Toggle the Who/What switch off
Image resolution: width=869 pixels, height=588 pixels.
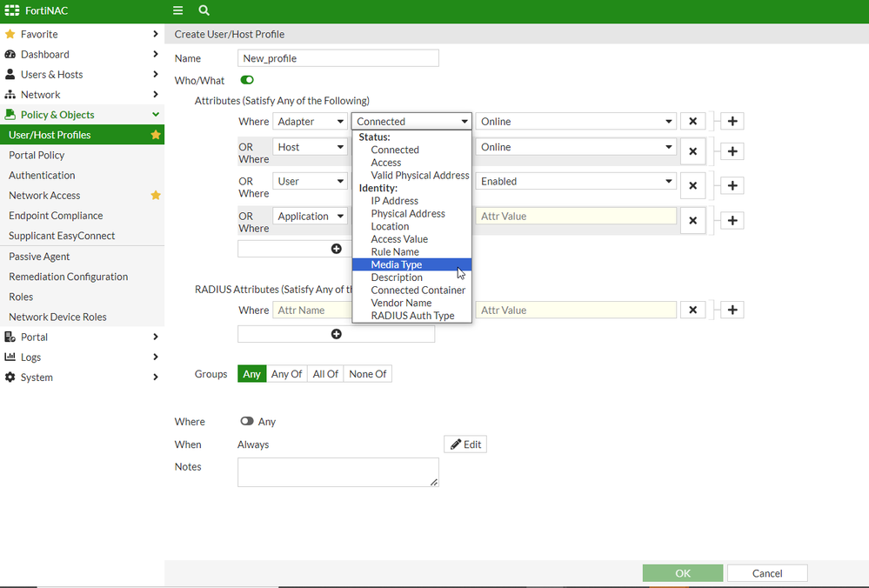tap(247, 81)
